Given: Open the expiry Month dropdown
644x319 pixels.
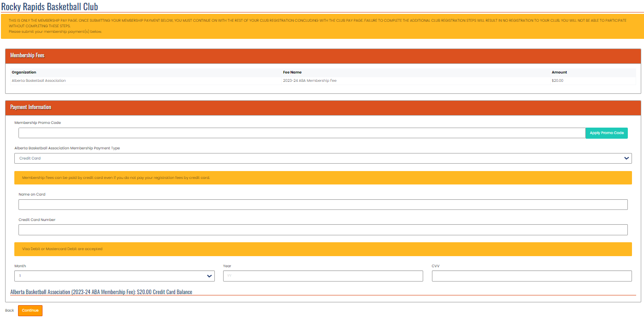Looking at the screenshot, I should pos(115,276).
